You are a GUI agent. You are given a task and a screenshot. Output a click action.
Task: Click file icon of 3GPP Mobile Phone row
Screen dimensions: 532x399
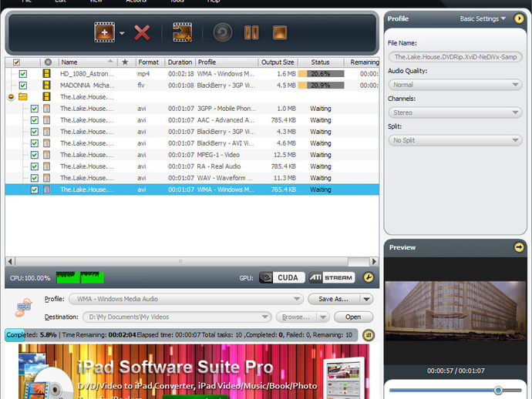(46, 109)
